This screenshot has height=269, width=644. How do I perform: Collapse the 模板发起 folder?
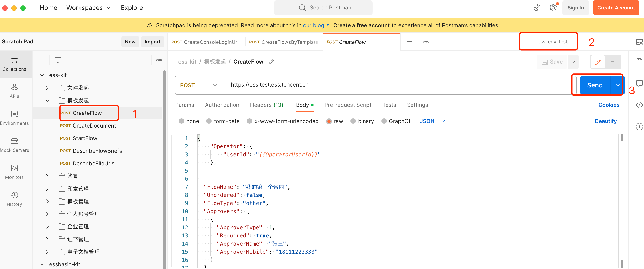(47, 100)
